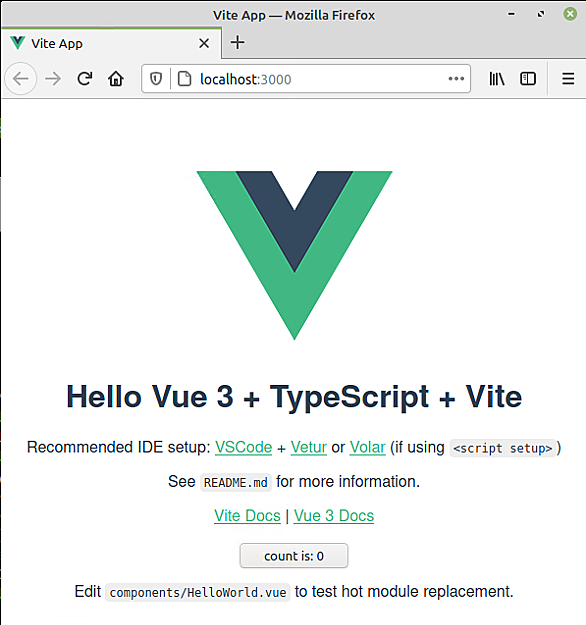Click the Vue favicon in the tab
This screenshot has height=625, width=586.
[x=18, y=43]
